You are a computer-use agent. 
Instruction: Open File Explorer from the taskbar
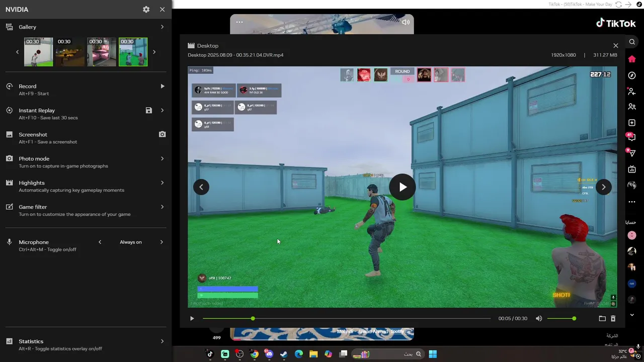coord(313,354)
